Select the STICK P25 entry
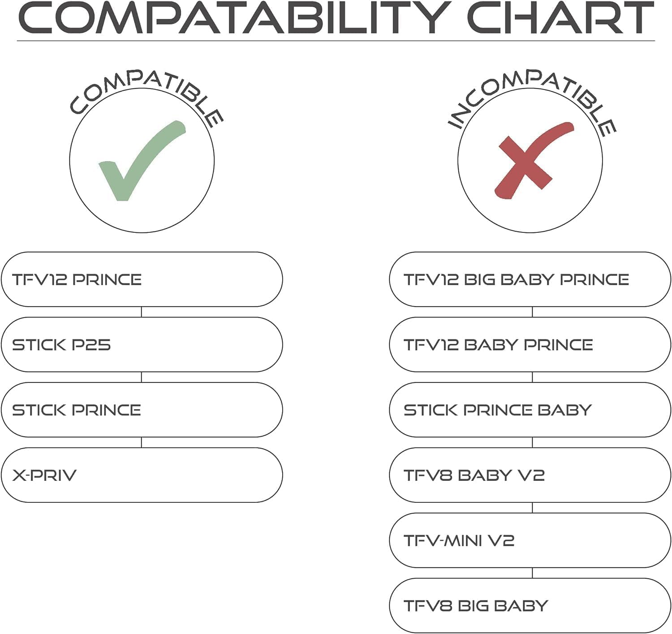Image resolution: width=672 pixels, height=634 pixels. coord(142,345)
